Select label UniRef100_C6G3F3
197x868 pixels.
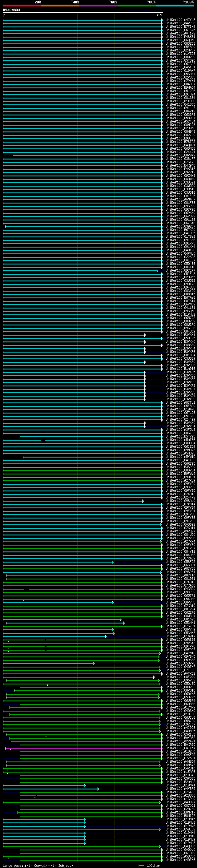tap(180, 115)
